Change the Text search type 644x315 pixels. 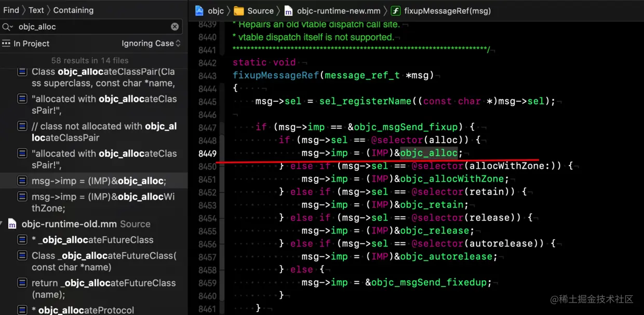(x=36, y=10)
